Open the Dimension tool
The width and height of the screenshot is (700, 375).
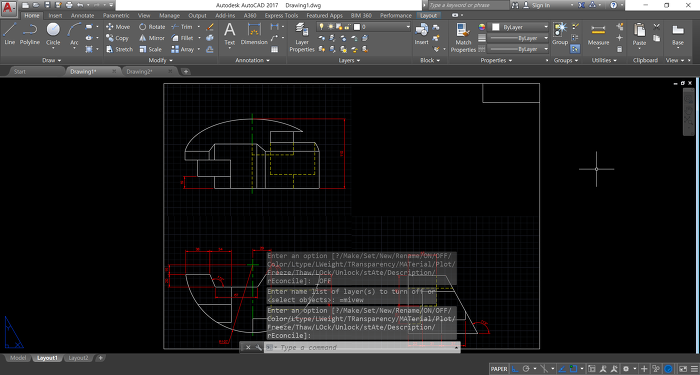[254, 34]
